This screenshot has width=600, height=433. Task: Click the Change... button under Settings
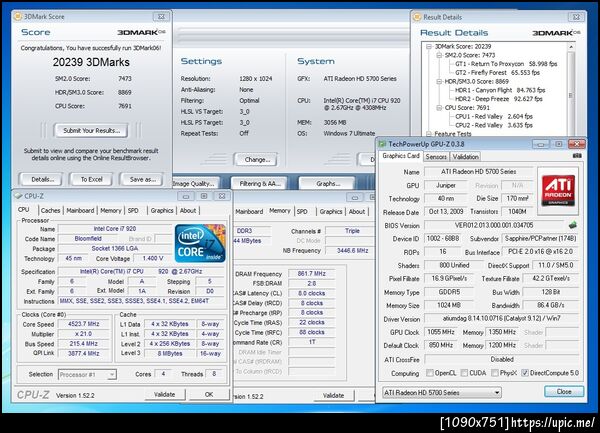click(x=257, y=160)
